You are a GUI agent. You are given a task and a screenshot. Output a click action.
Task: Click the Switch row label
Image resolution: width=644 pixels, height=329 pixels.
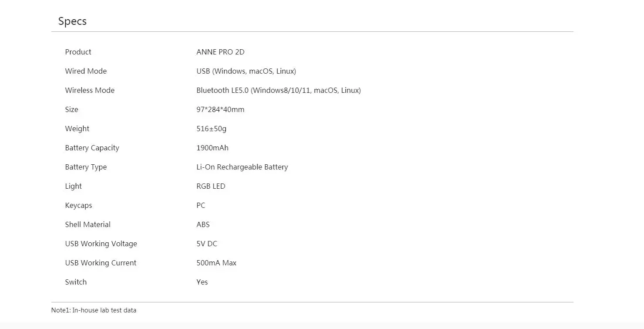pyautogui.click(x=76, y=282)
